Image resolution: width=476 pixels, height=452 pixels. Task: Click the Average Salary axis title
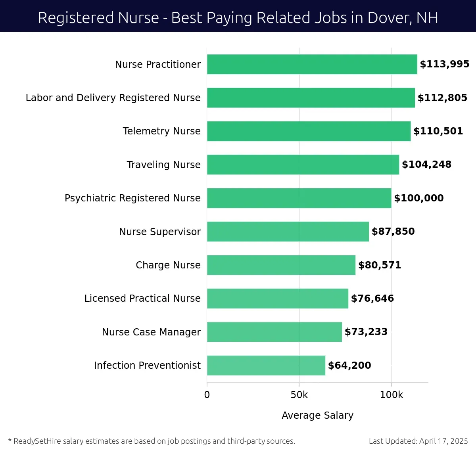317,416
